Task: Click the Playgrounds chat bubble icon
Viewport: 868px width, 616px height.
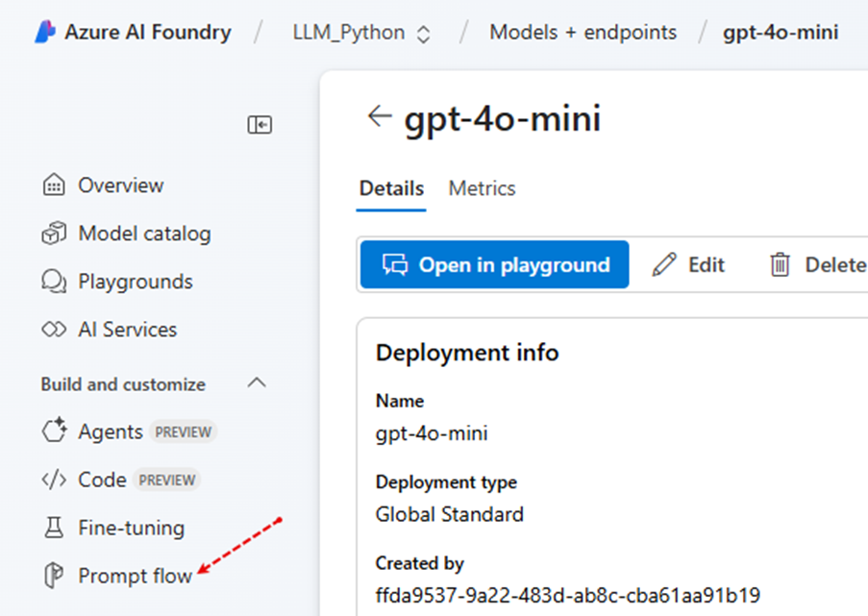Action: click(54, 282)
